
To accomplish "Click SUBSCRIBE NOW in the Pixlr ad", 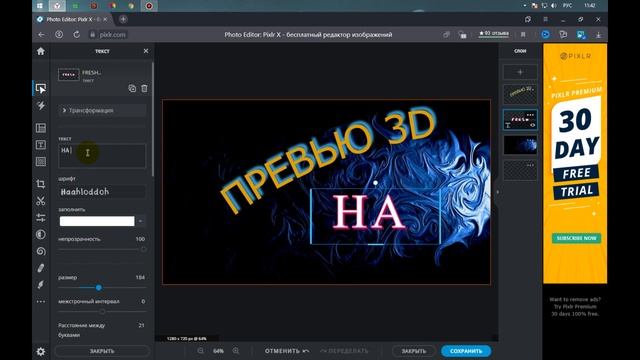I will 576,238.
